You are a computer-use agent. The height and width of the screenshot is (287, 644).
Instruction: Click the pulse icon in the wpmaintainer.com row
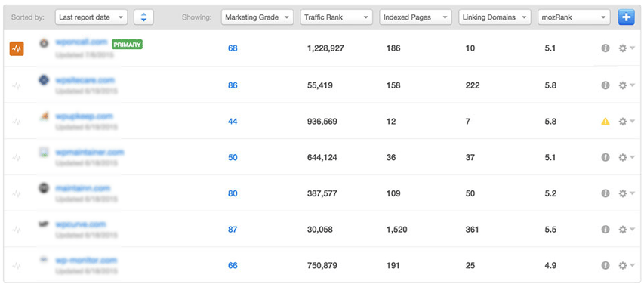pos(17,157)
